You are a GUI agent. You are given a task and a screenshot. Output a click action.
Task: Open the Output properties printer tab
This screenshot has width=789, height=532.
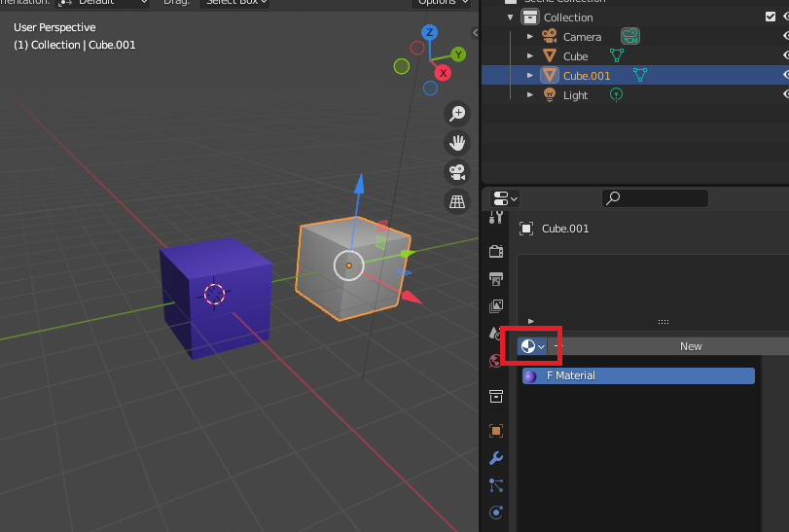click(496, 279)
